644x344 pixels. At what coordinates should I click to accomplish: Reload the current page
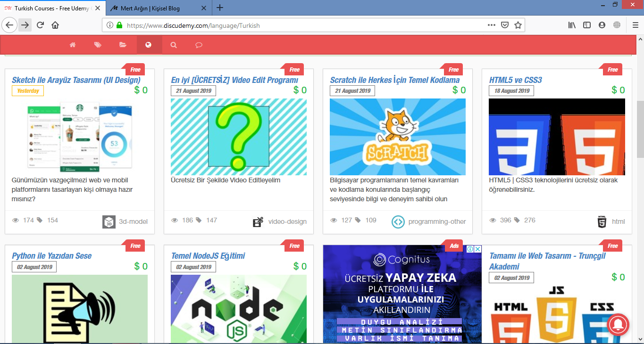pos(41,25)
